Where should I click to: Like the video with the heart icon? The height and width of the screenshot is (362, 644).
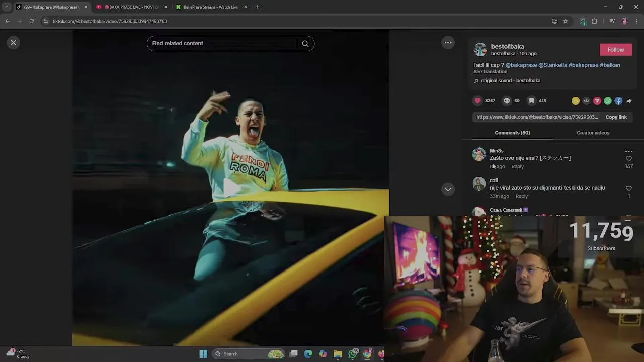tap(477, 101)
